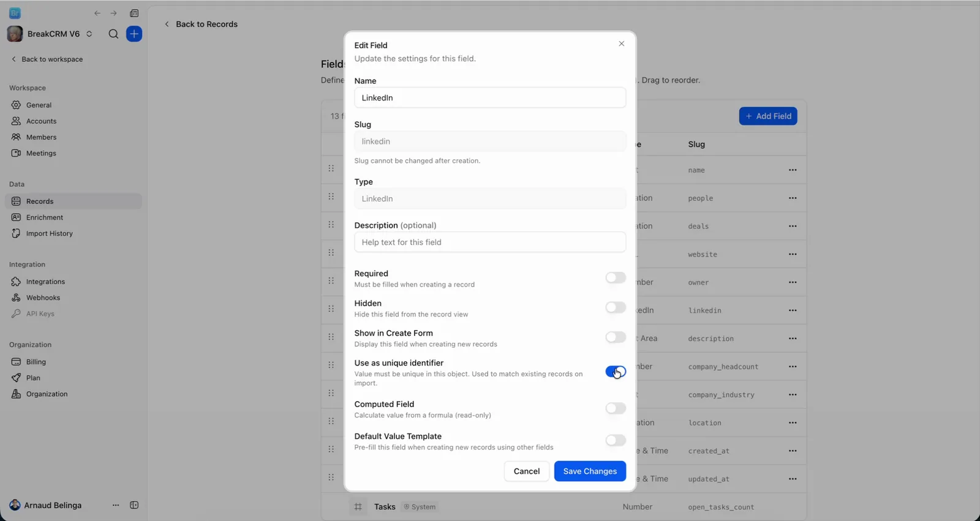
Task: Go Back to Records link
Action: [201, 24]
